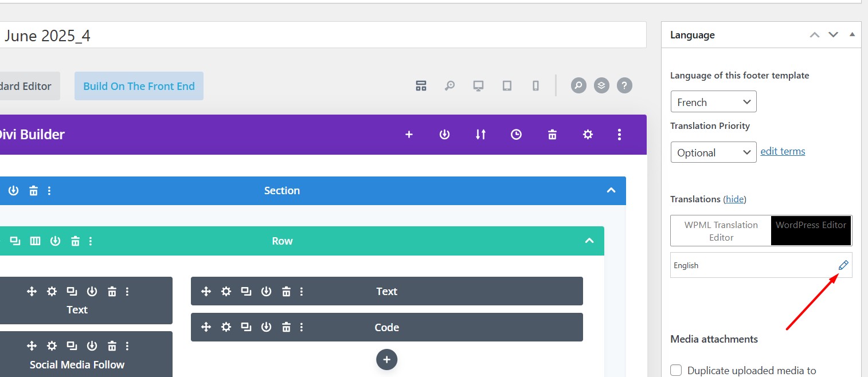Open settings gear on left Text module
This screenshot has width=868, height=377.
point(52,291)
